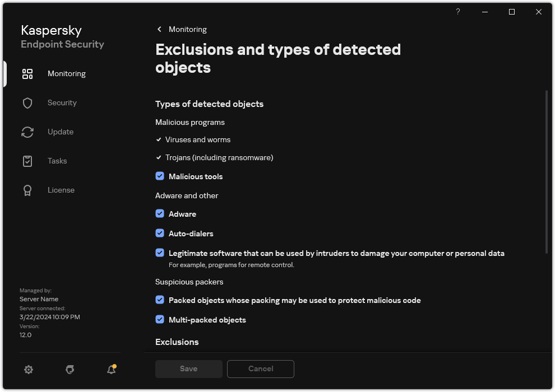Select the License key icon

point(27,190)
